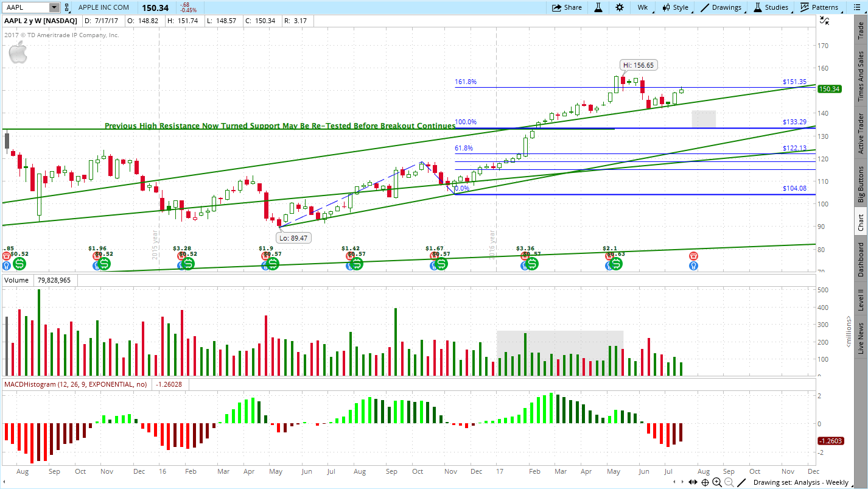The height and width of the screenshot is (489, 868).
Task: Open the flask Edit Studies icon
Action: pyautogui.click(x=598, y=7)
